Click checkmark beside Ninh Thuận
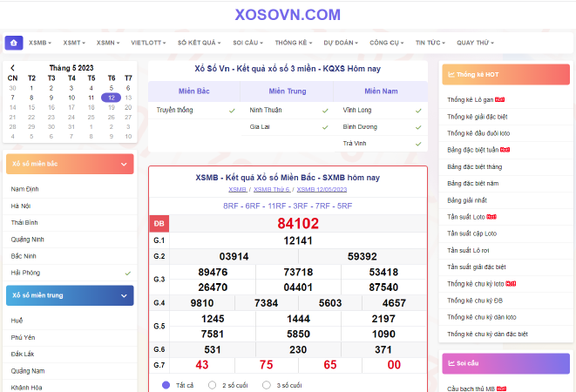The image size is (576, 392). click(x=325, y=111)
